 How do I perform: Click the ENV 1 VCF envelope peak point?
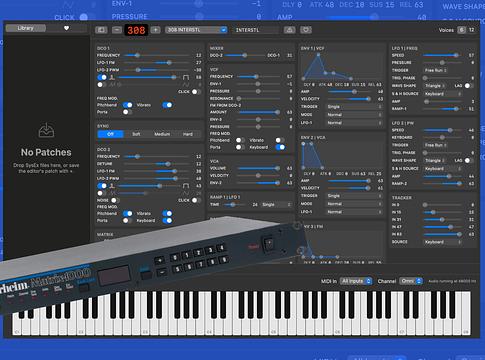click(x=319, y=55)
